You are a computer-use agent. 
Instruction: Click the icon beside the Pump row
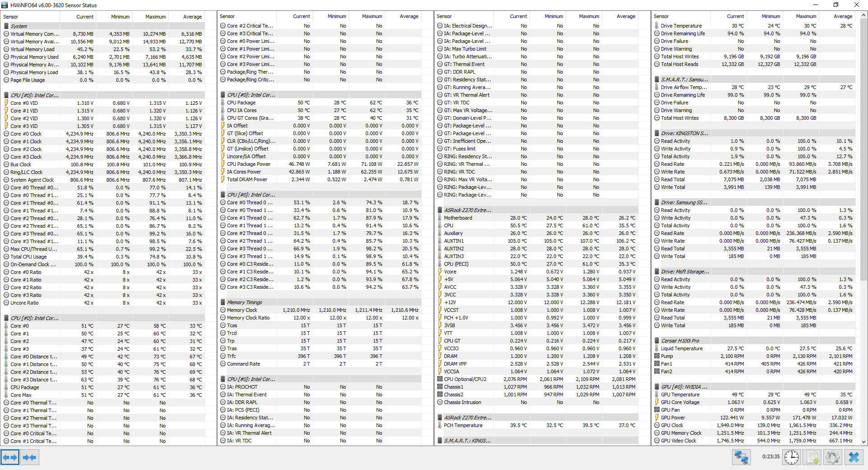[657, 356]
